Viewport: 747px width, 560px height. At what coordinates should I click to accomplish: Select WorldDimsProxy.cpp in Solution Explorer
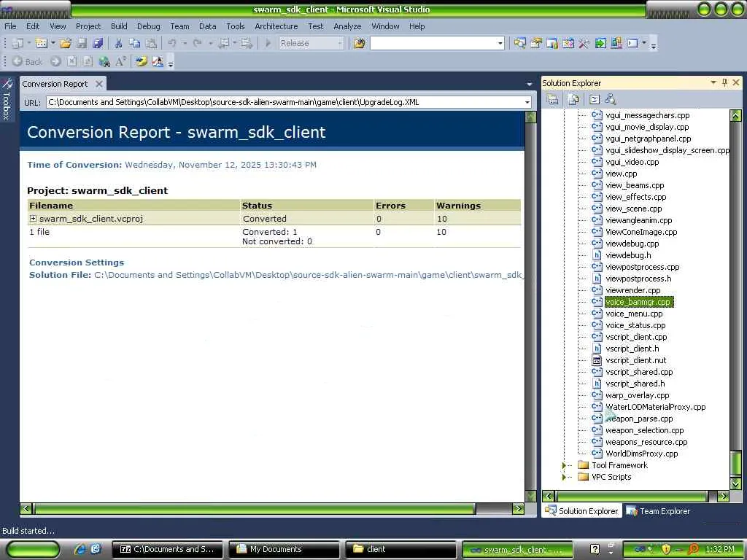641,454
